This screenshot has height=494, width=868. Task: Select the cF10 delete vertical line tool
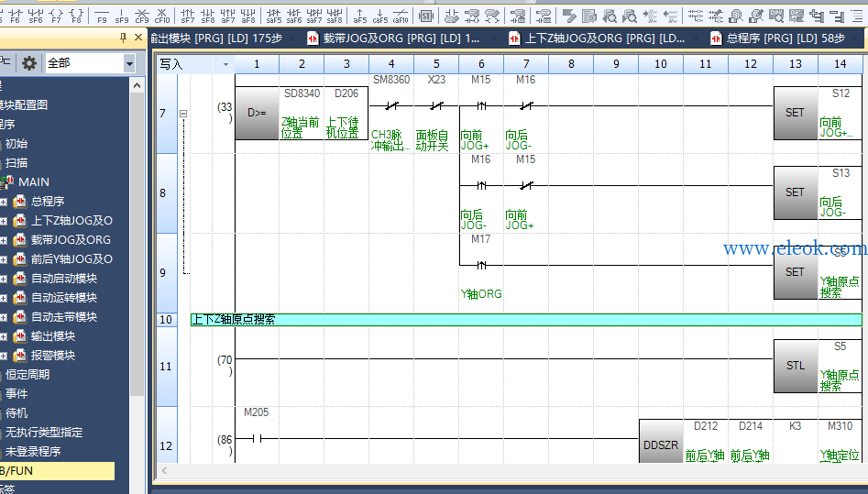click(162, 16)
